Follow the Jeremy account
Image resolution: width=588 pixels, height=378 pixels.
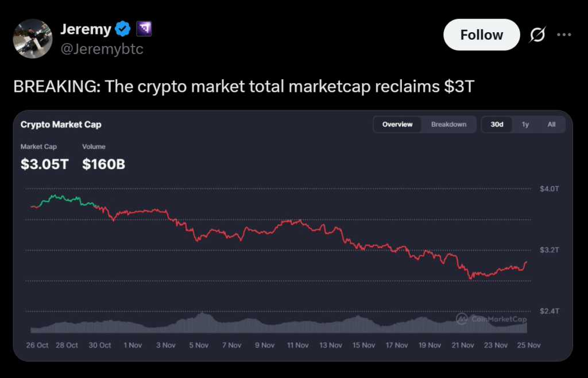click(481, 35)
